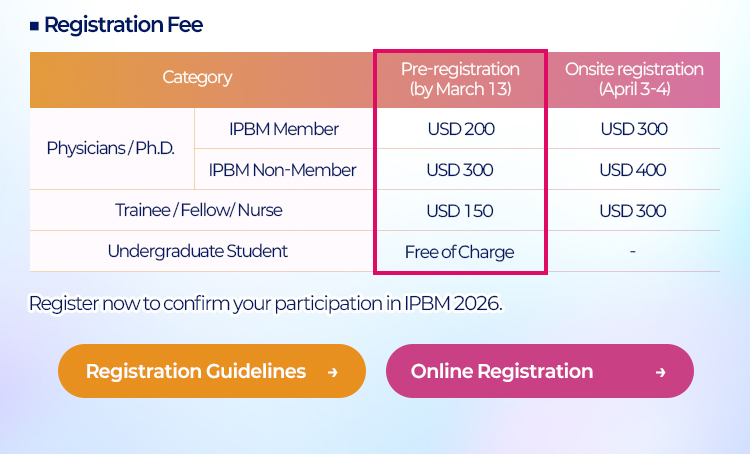
Task: Click the Pre-registration (by March 13) header
Action: [460, 79]
